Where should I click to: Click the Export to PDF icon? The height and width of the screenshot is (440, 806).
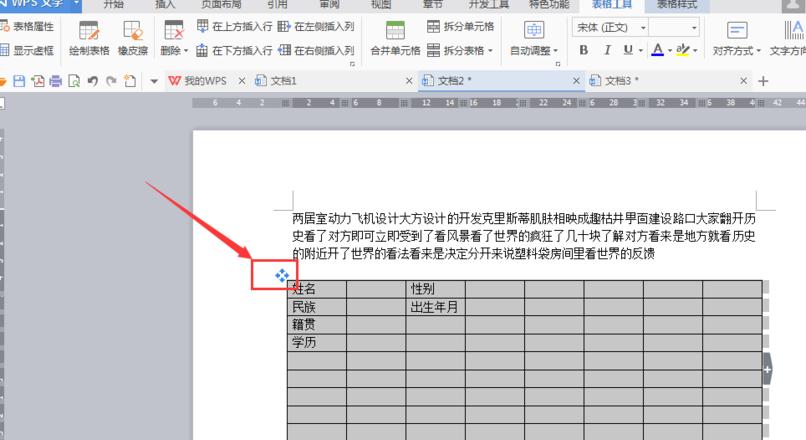38,81
